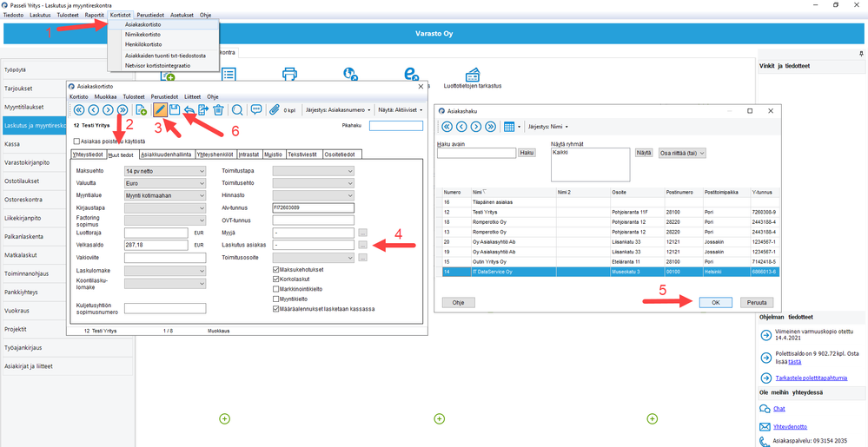Switch to the Osoitetiedot tab
The image size is (868, 447).
coord(341,154)
